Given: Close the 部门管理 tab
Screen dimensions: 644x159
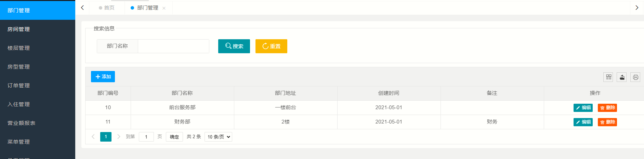Looking at the screenshot, I should 164,8.
